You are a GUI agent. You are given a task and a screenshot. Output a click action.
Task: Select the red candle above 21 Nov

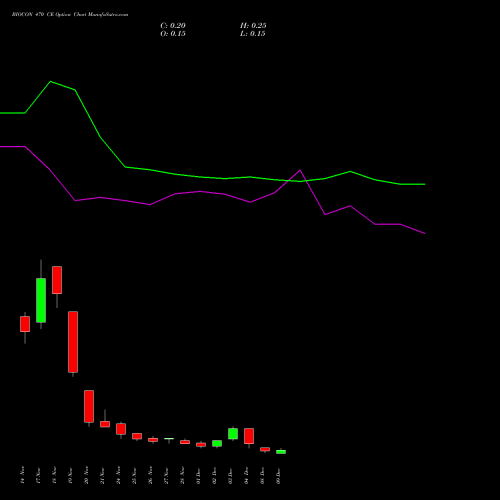[105, 424]
